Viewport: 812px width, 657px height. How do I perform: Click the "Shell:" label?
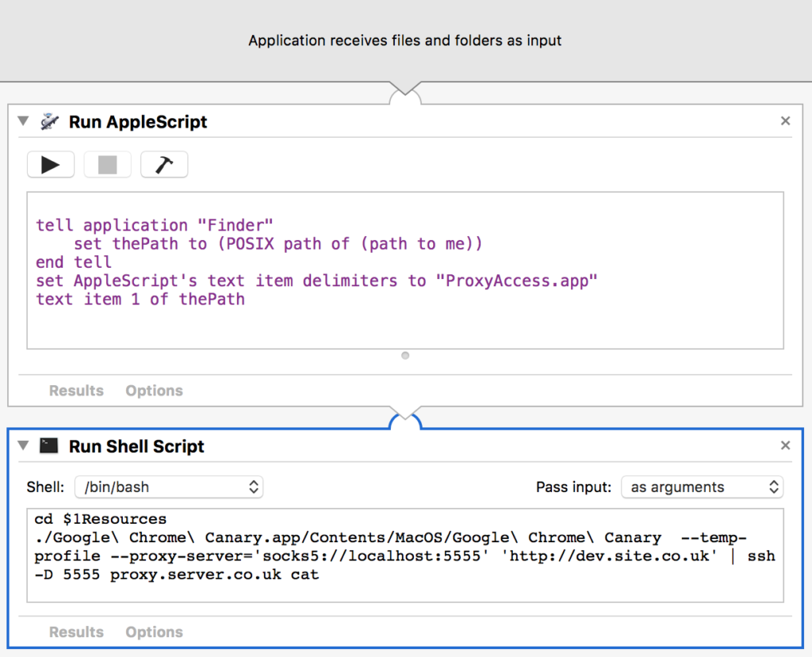click(45, 487)
